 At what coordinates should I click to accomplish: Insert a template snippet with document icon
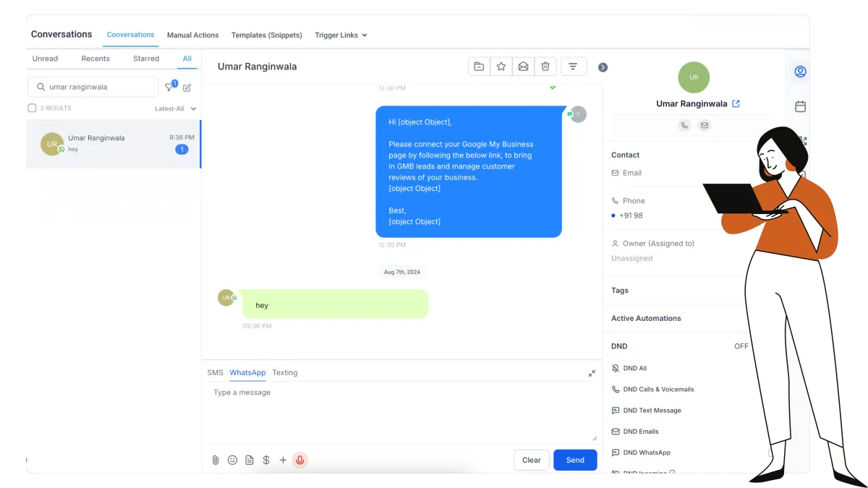coord(250,460)
